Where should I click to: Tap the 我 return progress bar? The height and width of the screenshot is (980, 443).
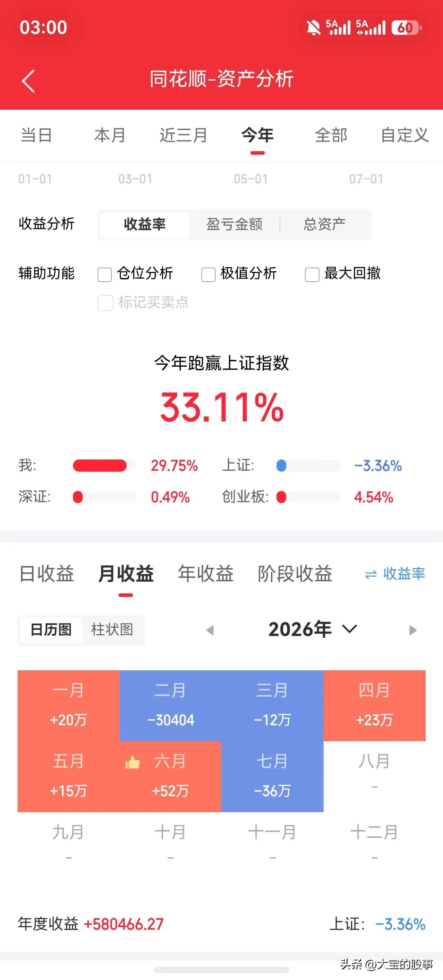tap(105, 465)
